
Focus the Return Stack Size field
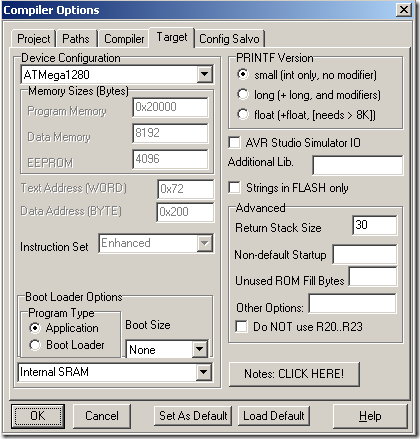coord(375,225)
